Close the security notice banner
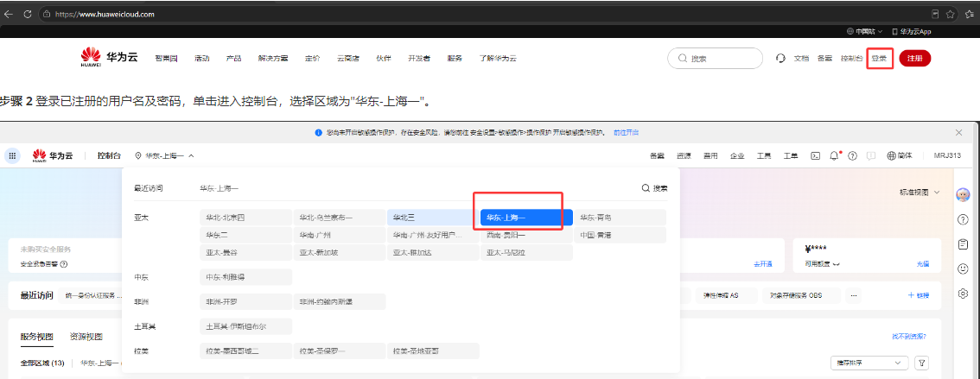Screen dimensions: 980x379 point(958,133)
